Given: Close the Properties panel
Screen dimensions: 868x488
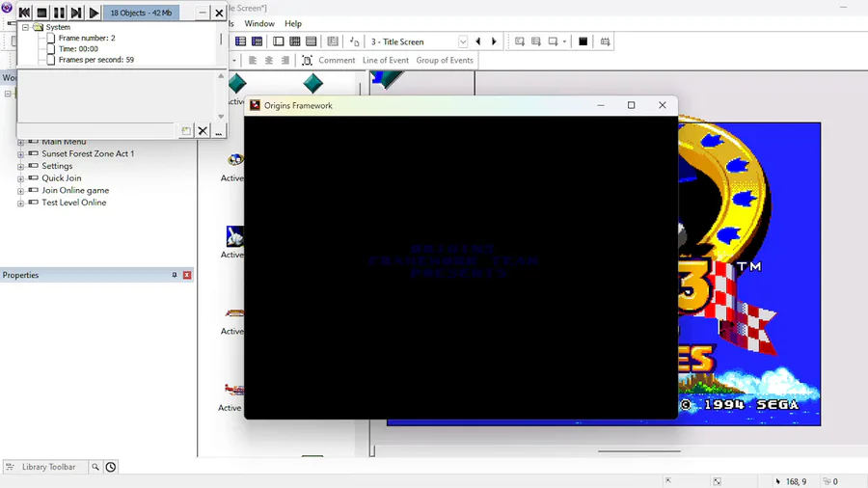Looking at the screenshot, I should coord(187,275).
